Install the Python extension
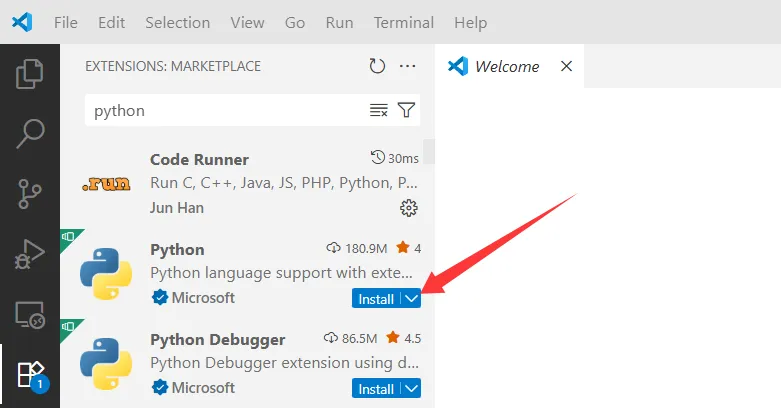Image resolution: width=781 pixels, height=408 pixels. (376, 298)
